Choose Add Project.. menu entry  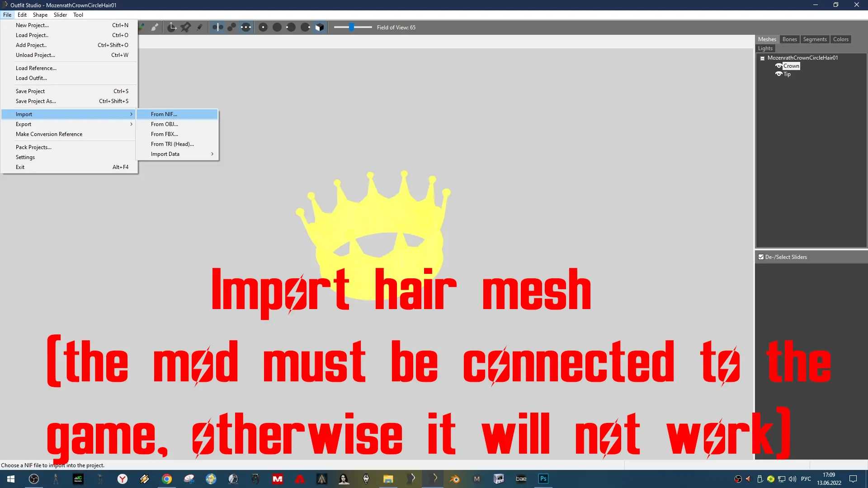69,45
